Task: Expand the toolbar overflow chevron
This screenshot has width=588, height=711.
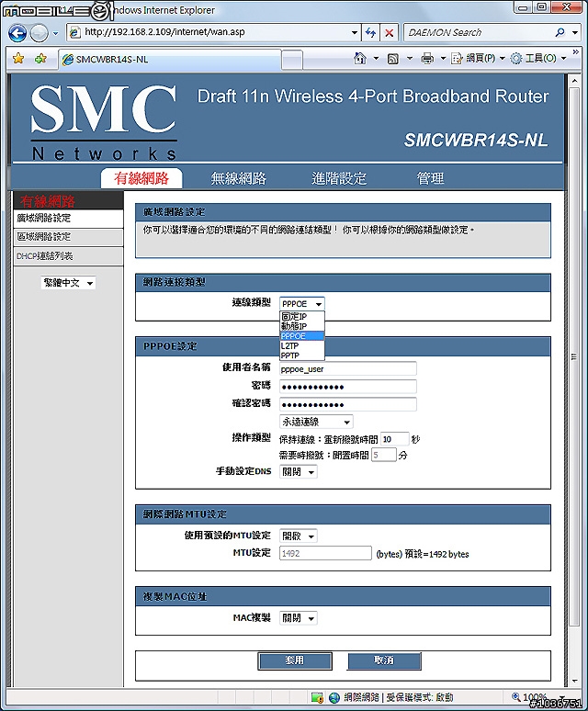Action: 576,52
